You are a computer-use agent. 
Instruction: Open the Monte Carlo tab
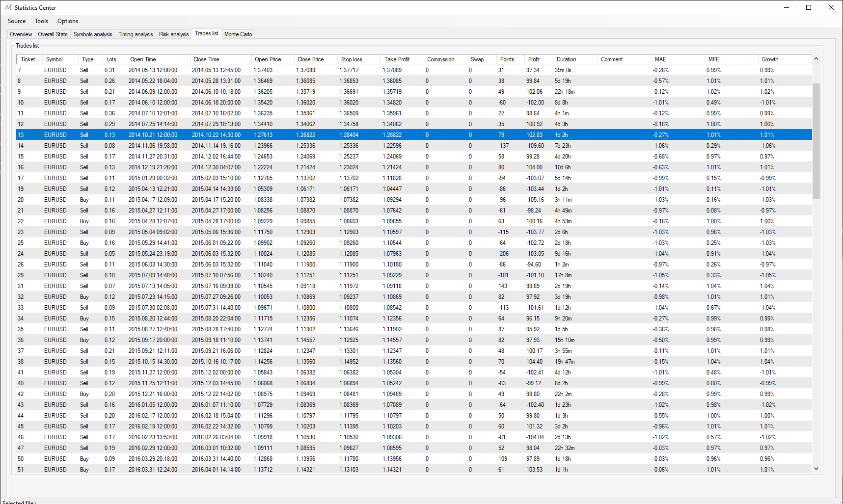tap(238, 34)
